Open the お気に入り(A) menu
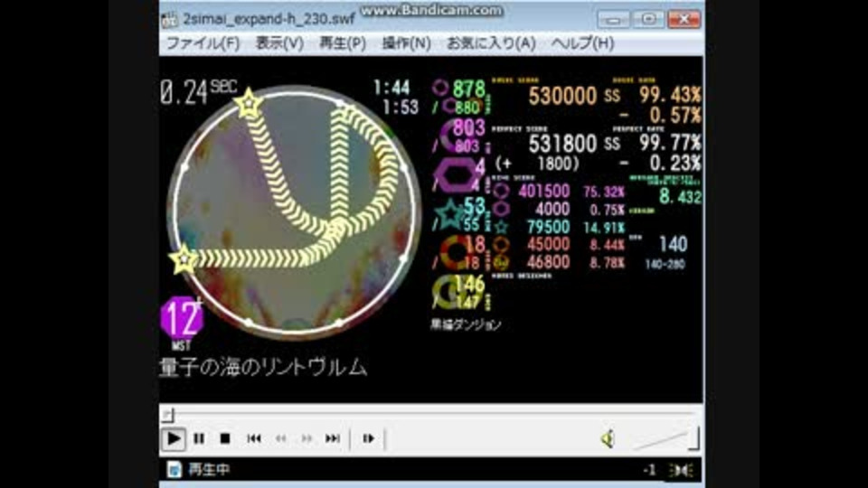Screen dimensions: 868x488 pos(491,43)
